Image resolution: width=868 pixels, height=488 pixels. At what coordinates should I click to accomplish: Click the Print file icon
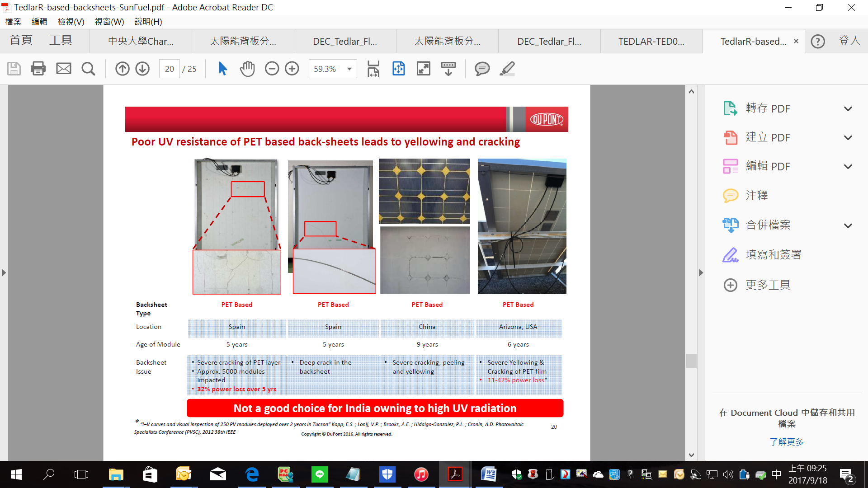pos(38,69)
